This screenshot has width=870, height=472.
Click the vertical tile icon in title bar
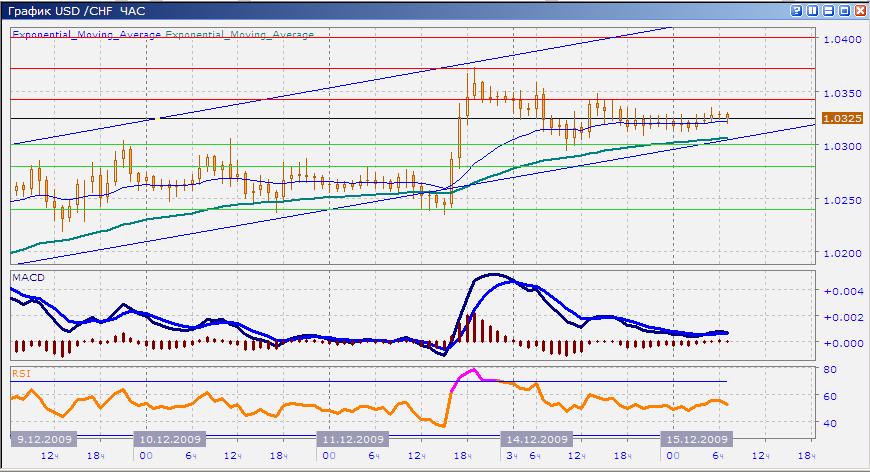[x=812, y=11]
